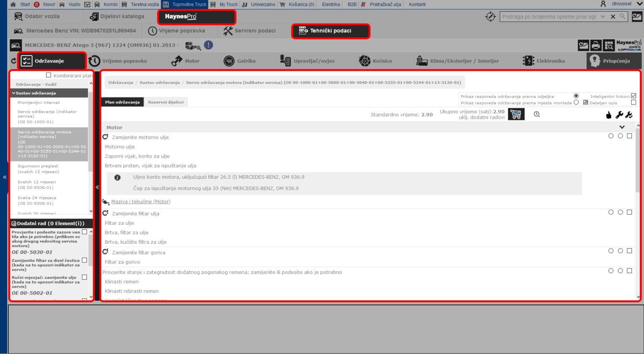
Task: Tick the Zamijenite filtar za dizel čestice checkbox
Action: tap(84, 260)
